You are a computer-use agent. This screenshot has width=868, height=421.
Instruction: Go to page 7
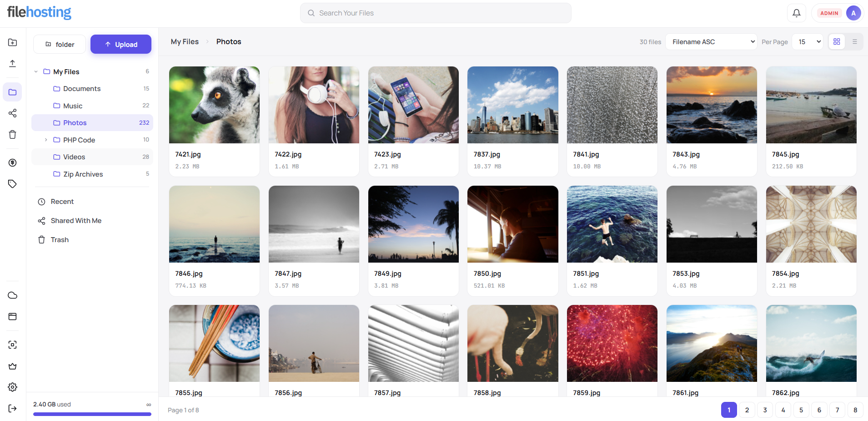tap(838, 410)
